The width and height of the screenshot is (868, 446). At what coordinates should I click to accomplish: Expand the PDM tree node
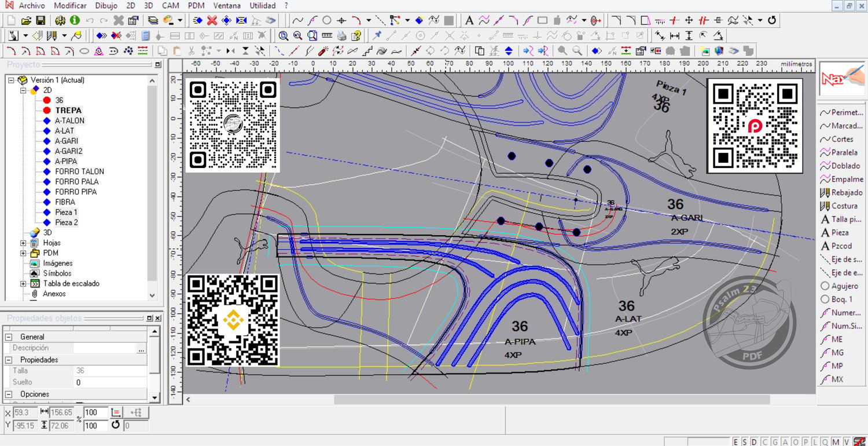23,253
